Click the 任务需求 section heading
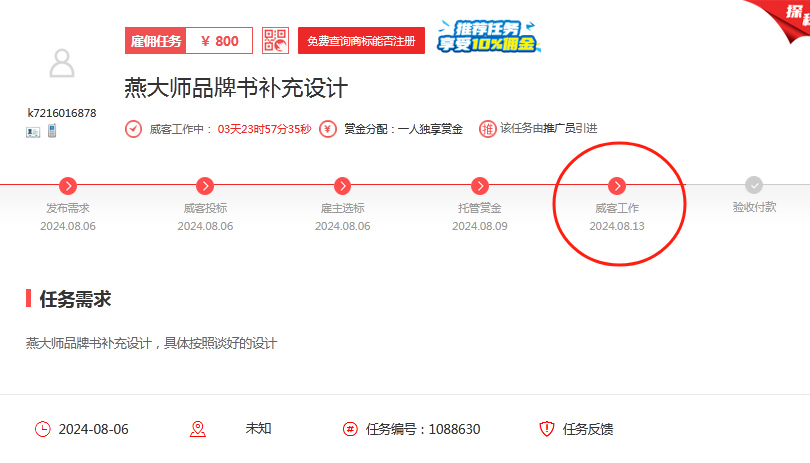 (75, 299)
